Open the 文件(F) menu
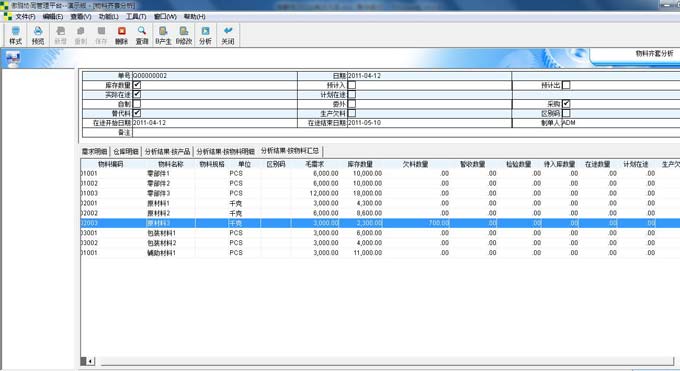 tap(25, 16)
